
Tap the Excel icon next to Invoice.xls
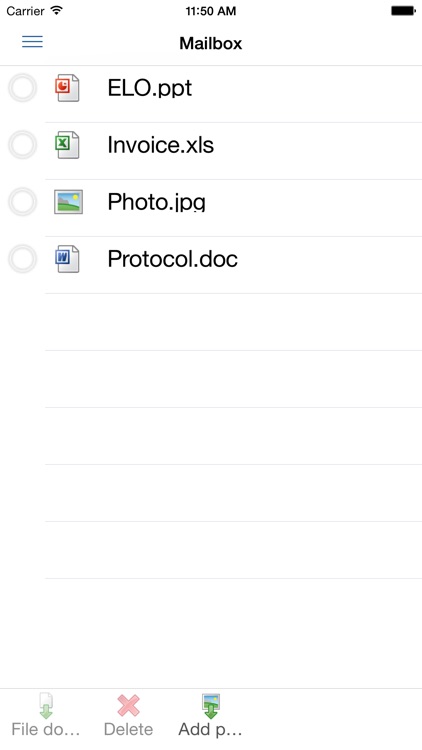(x=67, y=144)
